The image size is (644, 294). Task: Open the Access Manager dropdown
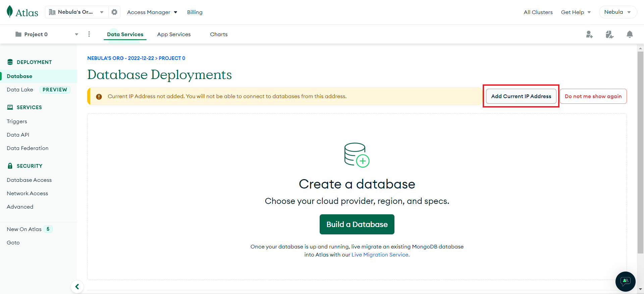(152, 12)
